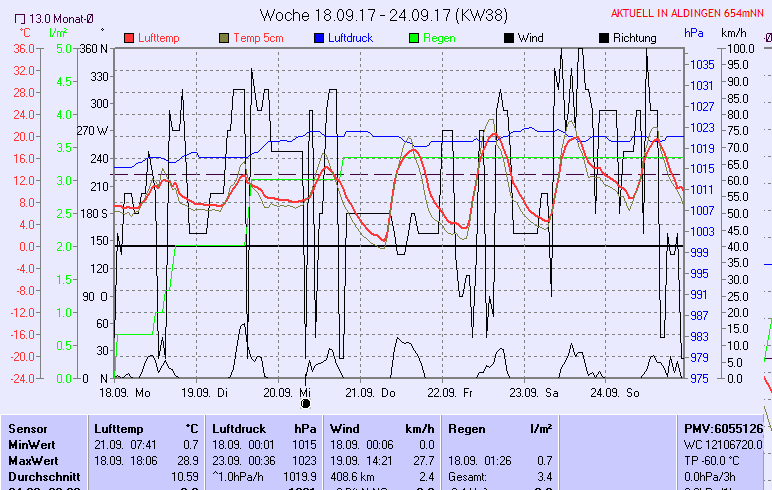The width and height of the screenshot is (772, 490).
Task: Click the blue Luftdruck legend square
Action: point(317,38)
